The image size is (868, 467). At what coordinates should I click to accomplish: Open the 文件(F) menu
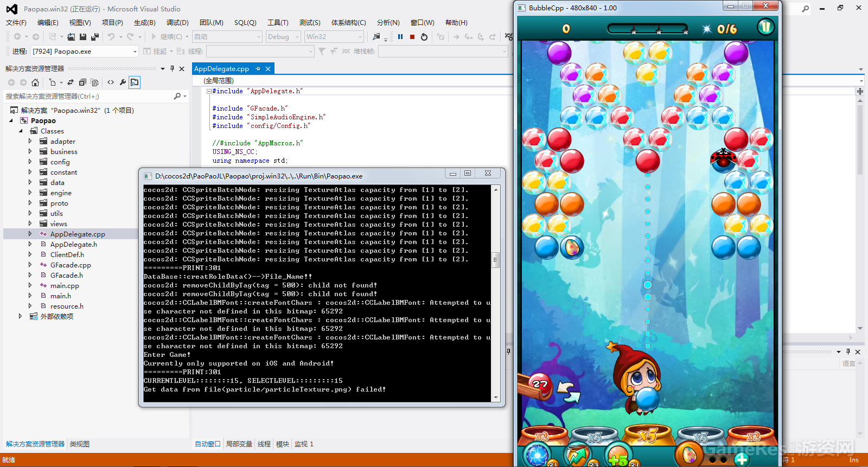point(16,22)
